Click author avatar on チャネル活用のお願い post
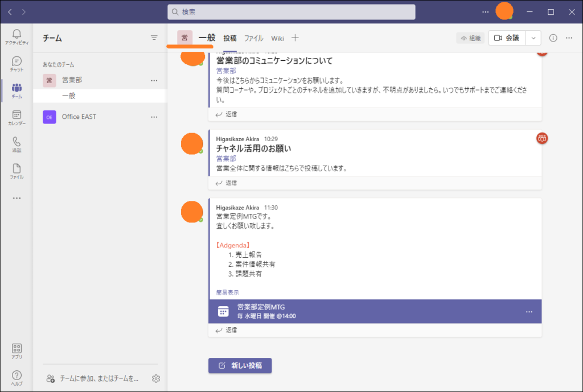 pos(192,143)
